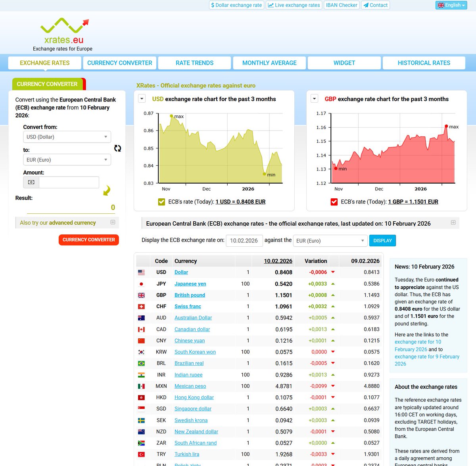Screen dimensions: 476x466
Task: Open the WIDGET tab
Action: (x=344, y=63)
